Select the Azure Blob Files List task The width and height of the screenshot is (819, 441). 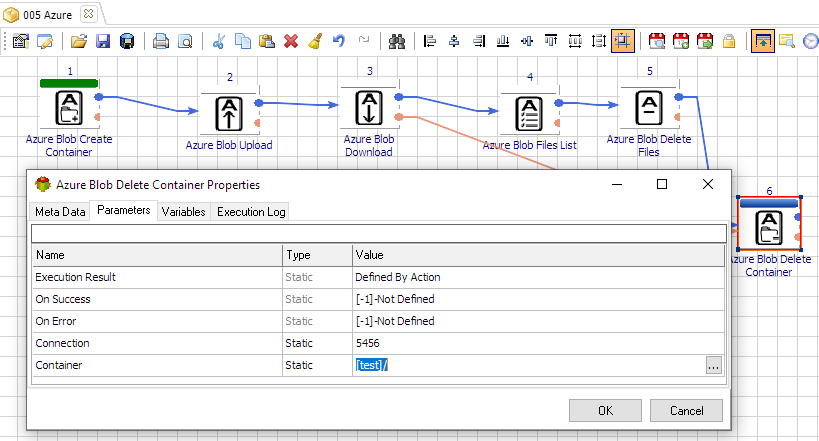coord(529,113)
